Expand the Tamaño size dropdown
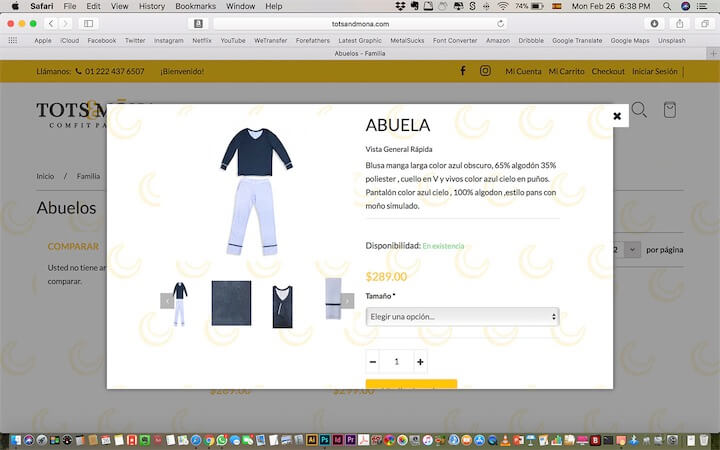 pyautogui.click(x=462, y=316)
